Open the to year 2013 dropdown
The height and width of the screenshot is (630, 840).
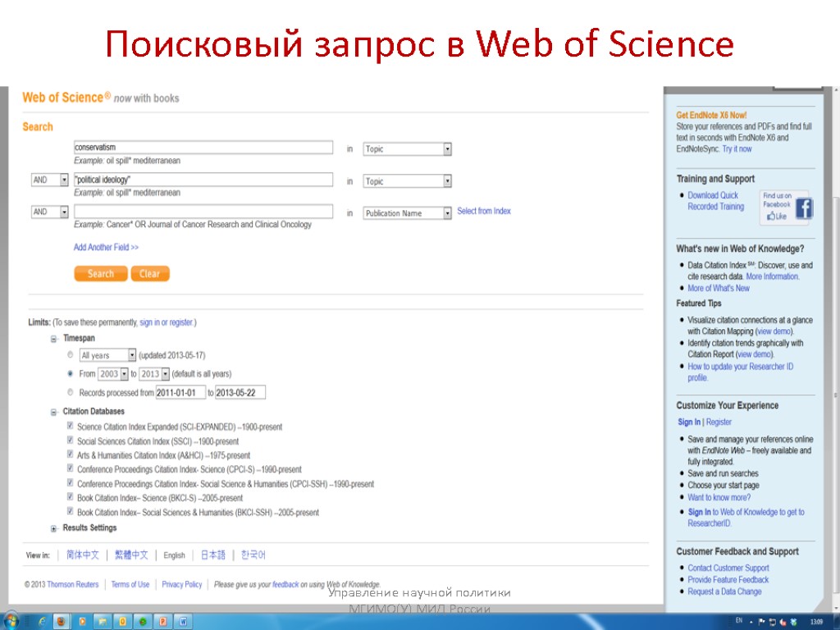[x=154, y=374]
